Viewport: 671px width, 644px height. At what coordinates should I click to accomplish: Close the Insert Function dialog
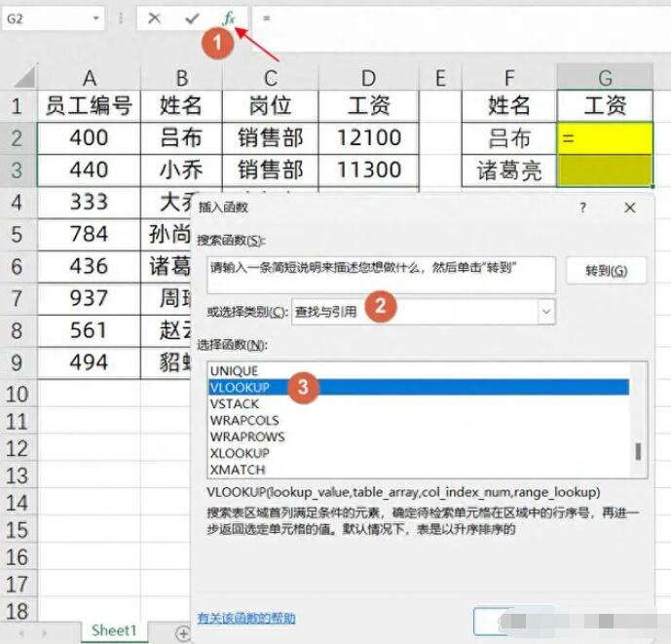tap(630, 208)
